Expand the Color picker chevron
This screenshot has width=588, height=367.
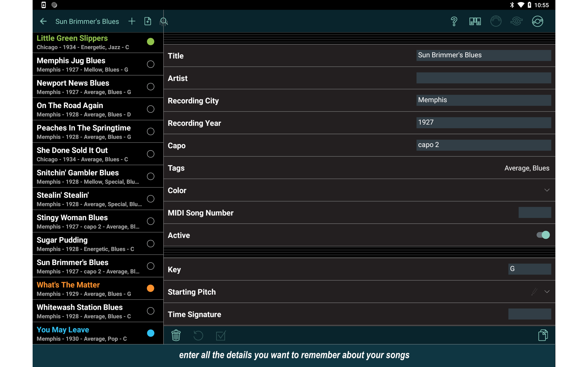[547, 190]
